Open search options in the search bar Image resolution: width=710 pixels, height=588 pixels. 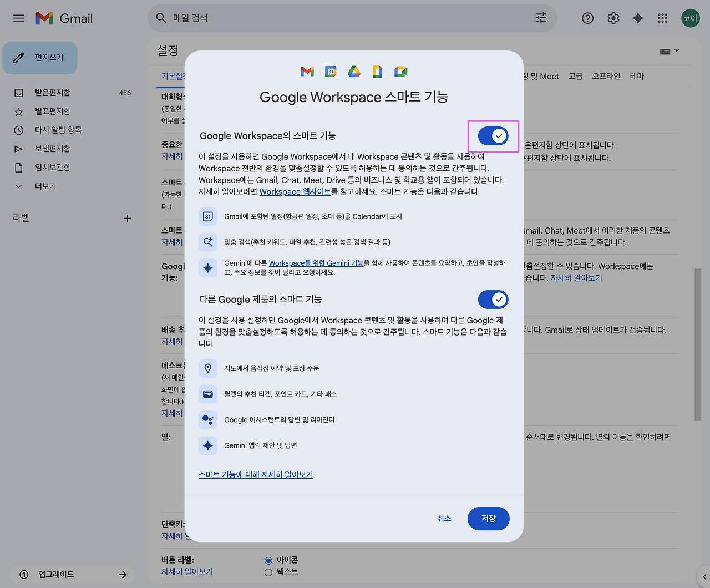[540, 18]
